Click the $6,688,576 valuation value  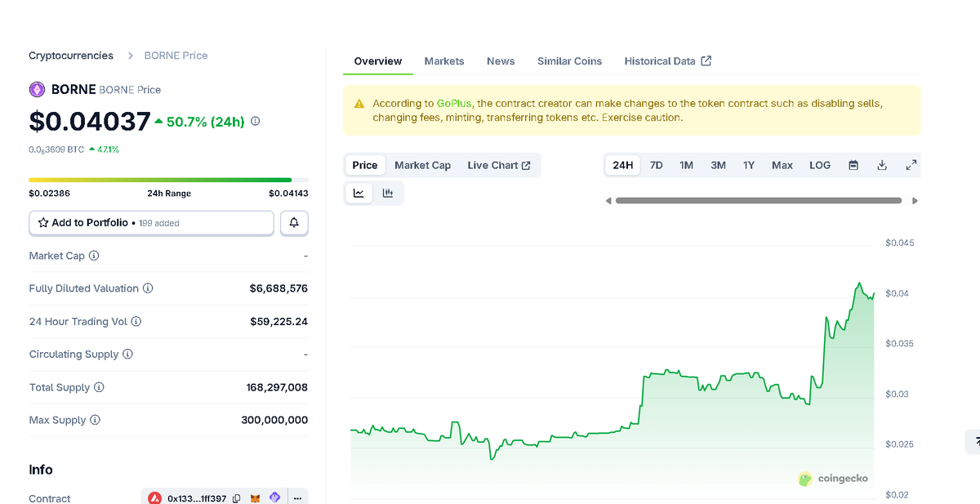click(278, 288)
